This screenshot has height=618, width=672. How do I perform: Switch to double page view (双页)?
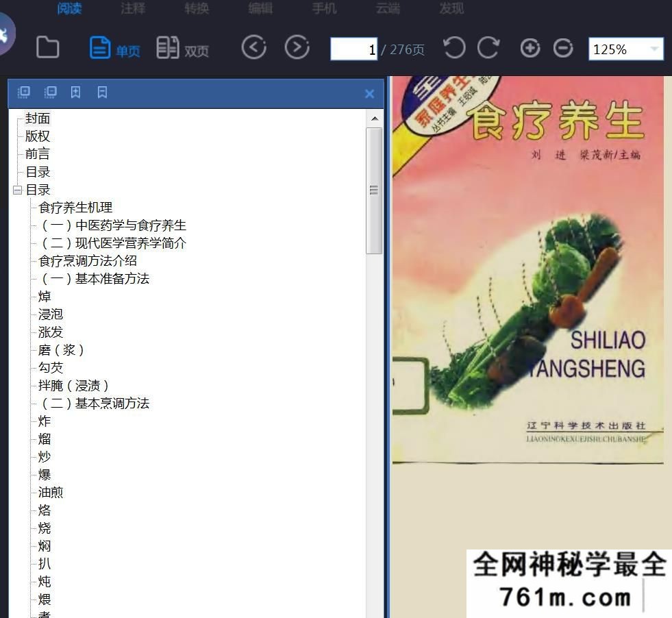point(183,47)
